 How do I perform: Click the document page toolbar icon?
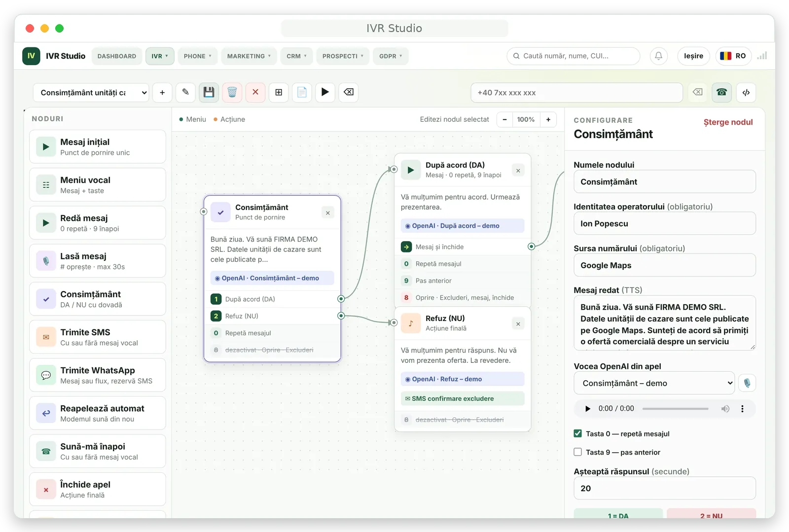pyautogui.click(x=302, y=92)
